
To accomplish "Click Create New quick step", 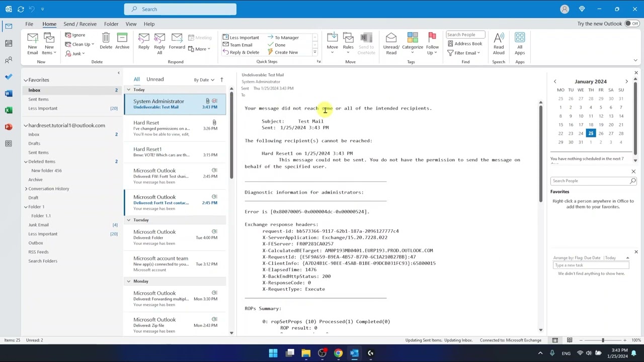I will 282,52.
